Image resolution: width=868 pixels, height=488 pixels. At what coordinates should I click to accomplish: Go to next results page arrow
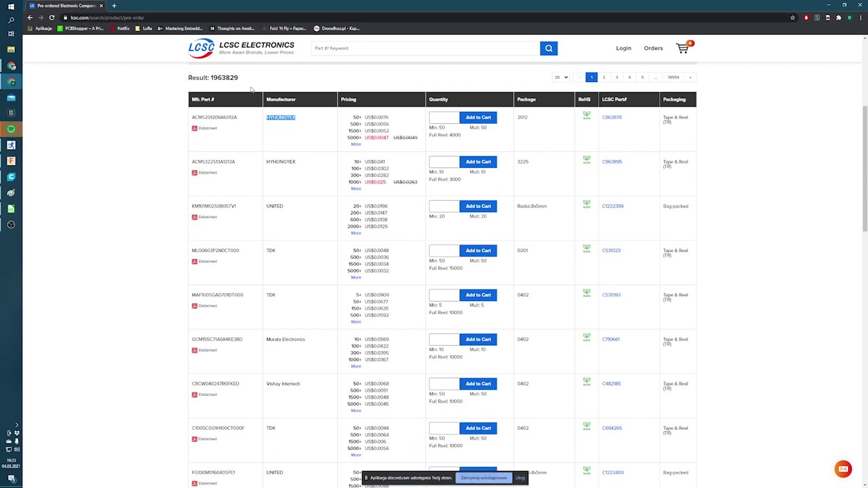click(690, 77)
